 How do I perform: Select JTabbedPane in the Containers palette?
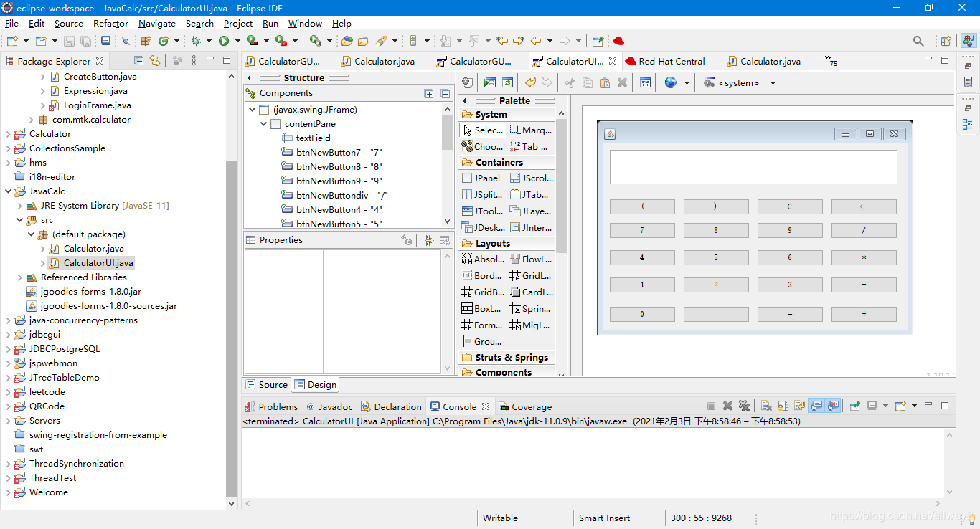click(532, 194)
